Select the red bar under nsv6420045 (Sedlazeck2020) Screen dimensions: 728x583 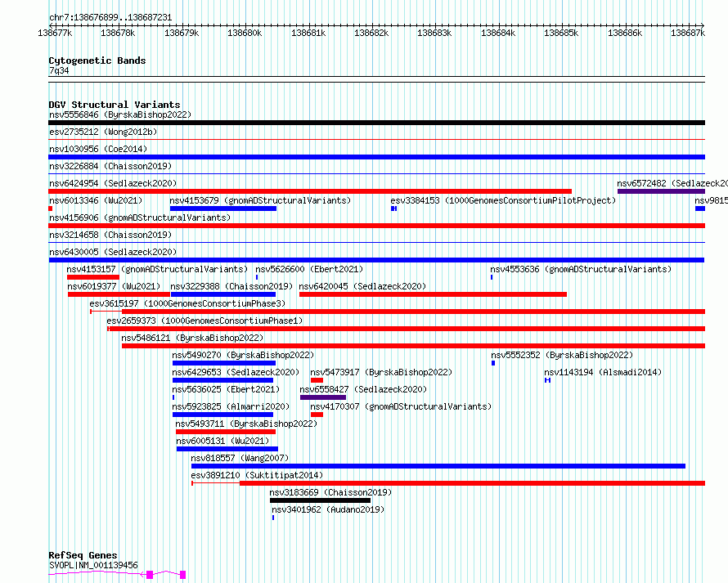(434, 294)
